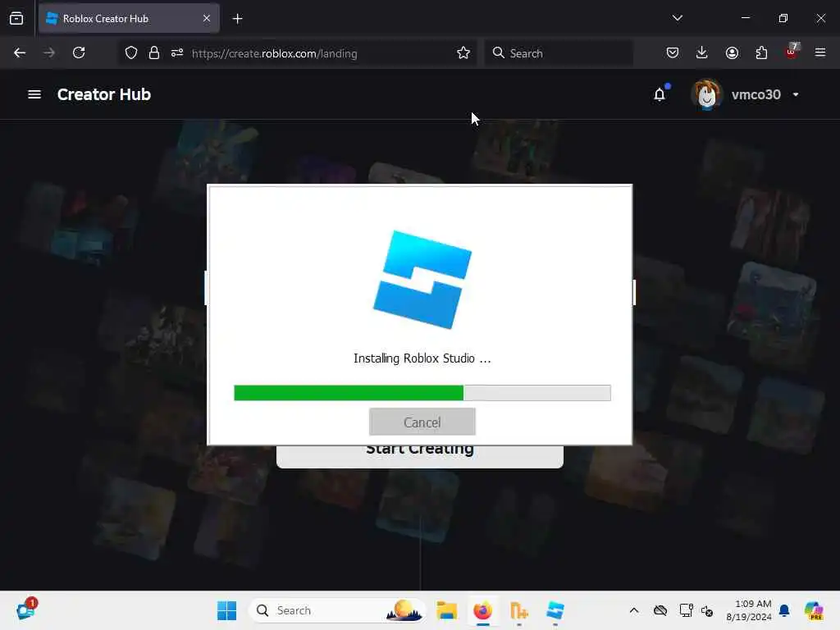Click the vmco30 avatar picture
This screenshot has height=630, width=840.
pyautogui.click(x=706, y=94)
